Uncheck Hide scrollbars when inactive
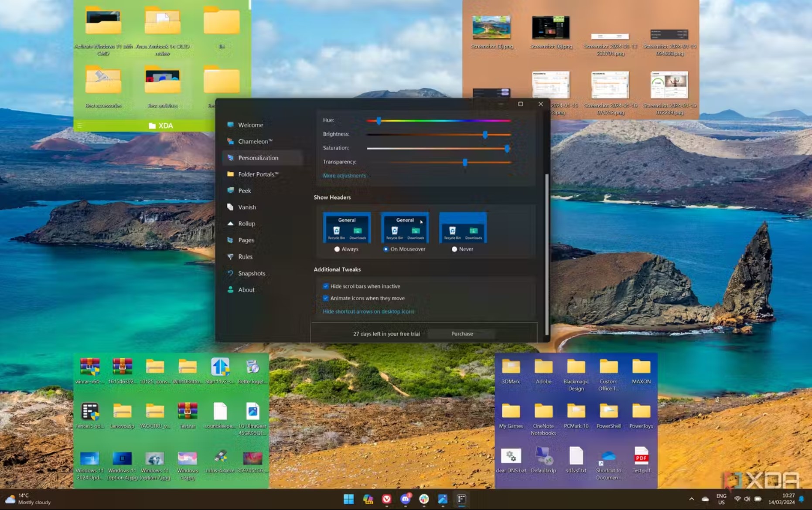The width and height of the screenshot is (812, 510). coord(326,286)
